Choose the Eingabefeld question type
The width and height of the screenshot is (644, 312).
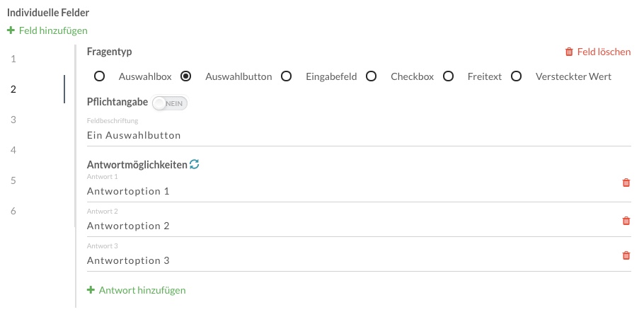pos(287,76)
